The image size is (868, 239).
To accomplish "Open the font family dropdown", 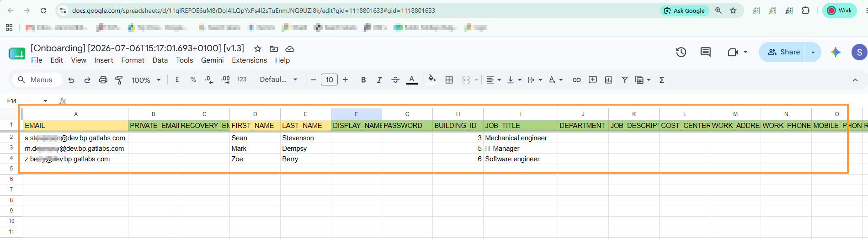I will coord(278,80).
